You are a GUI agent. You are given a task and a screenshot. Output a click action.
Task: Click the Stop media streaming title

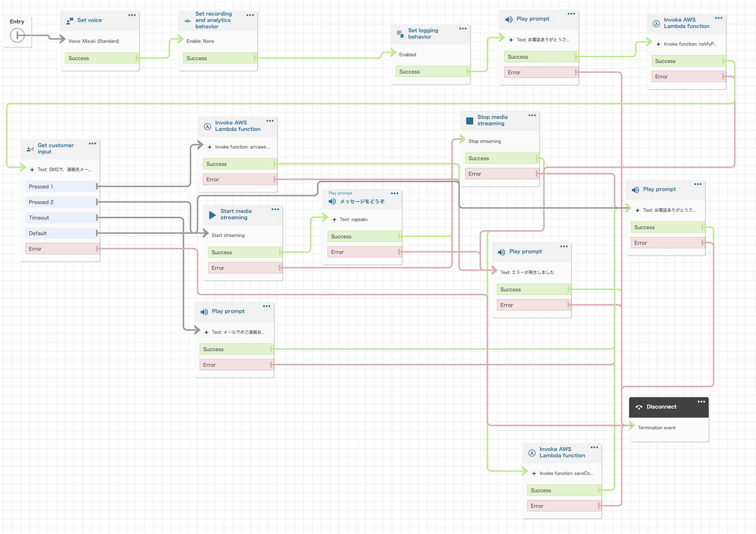click(493, 120)
